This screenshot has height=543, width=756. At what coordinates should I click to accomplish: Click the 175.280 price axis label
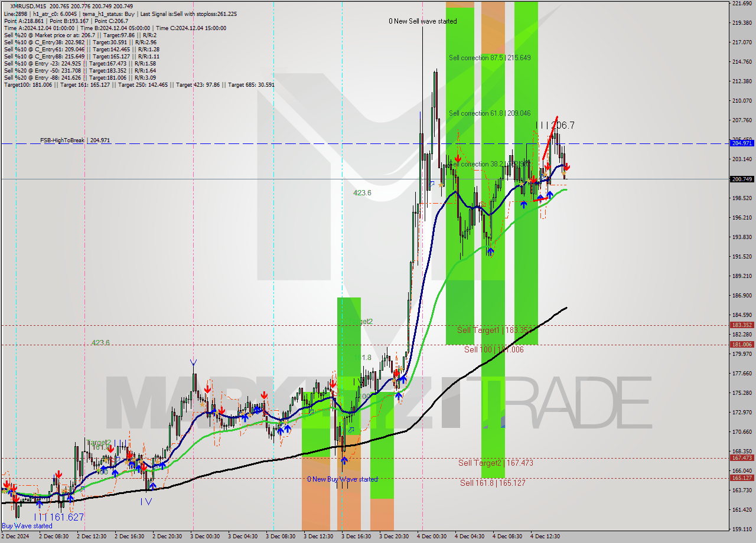pos(742,392)
